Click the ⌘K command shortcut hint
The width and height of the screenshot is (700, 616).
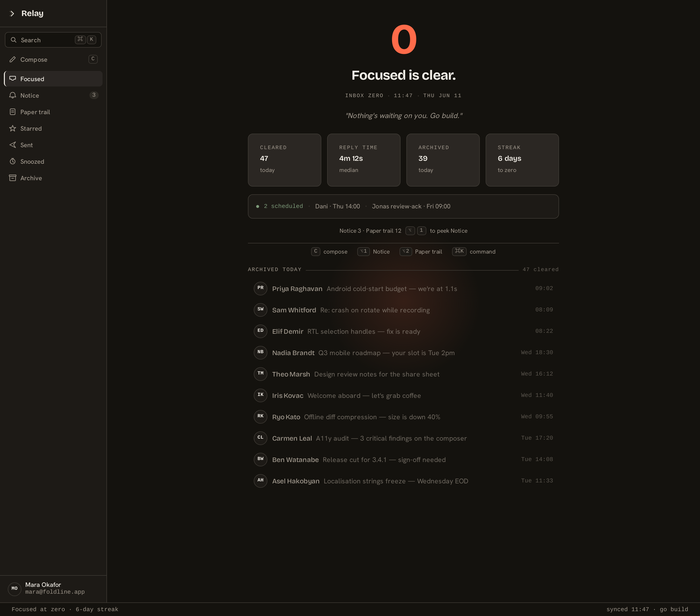474,252
